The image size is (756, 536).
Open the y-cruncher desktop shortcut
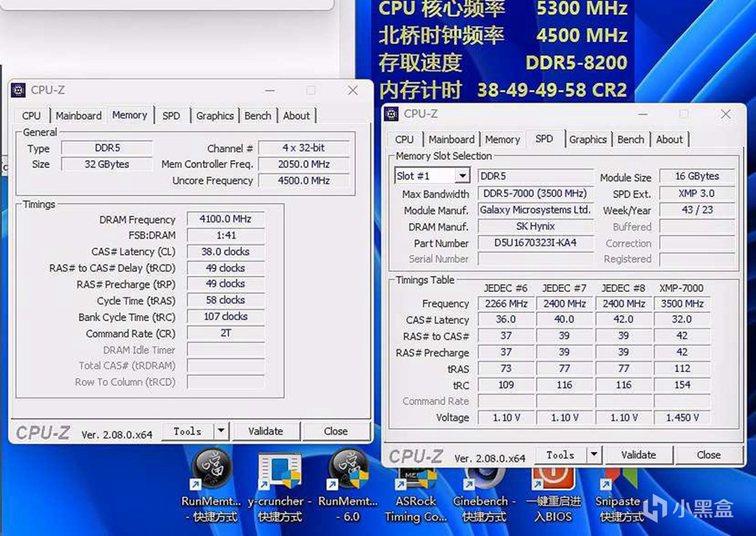(x=280, y=486)
